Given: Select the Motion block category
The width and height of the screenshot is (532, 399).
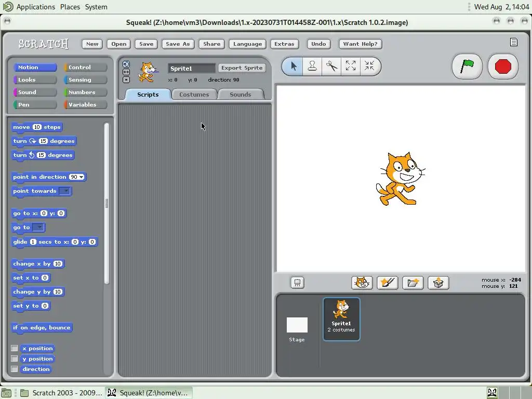Looking at the screenshot, I should 35,67.
